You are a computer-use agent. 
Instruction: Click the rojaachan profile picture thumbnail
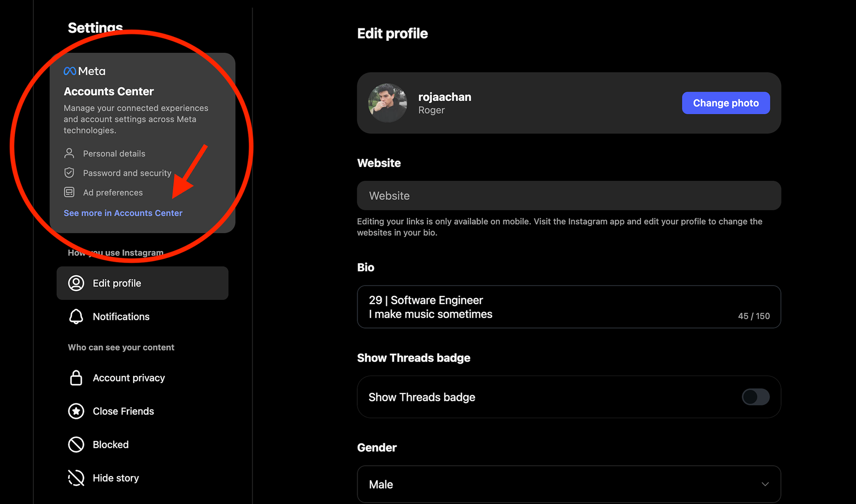(387, 103)
